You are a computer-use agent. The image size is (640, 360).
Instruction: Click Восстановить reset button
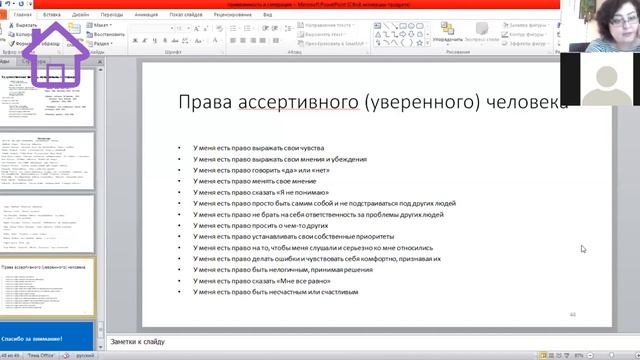[106, 34]
